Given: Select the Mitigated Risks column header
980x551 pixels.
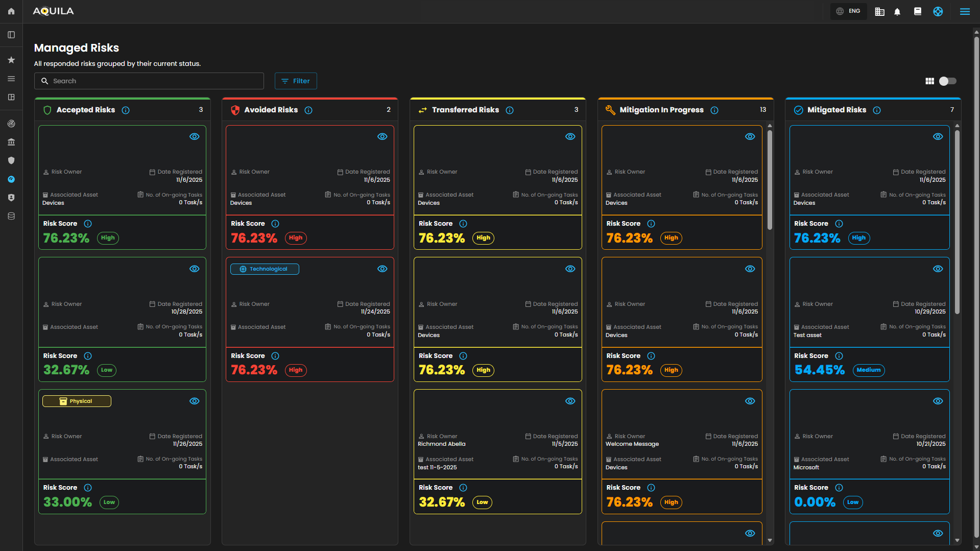Looking at the screenshot, I should 836,110.
